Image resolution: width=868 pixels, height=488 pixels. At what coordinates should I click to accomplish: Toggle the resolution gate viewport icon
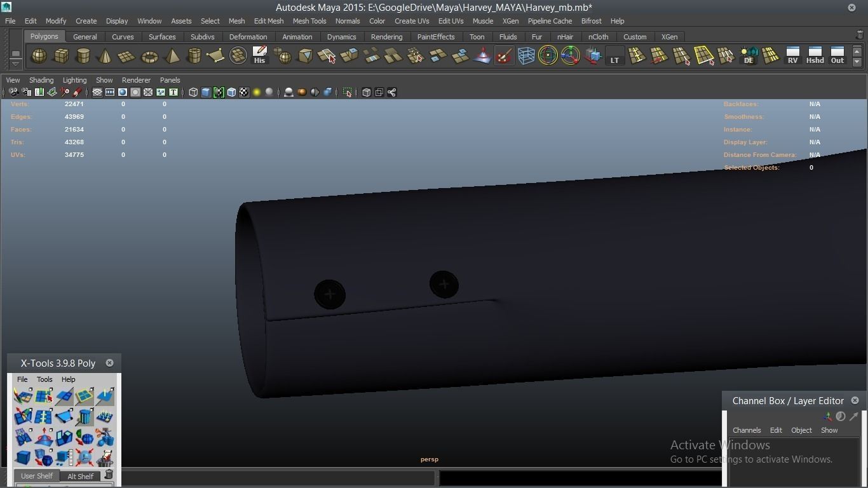pyautogui.click(x=123, y=92)
